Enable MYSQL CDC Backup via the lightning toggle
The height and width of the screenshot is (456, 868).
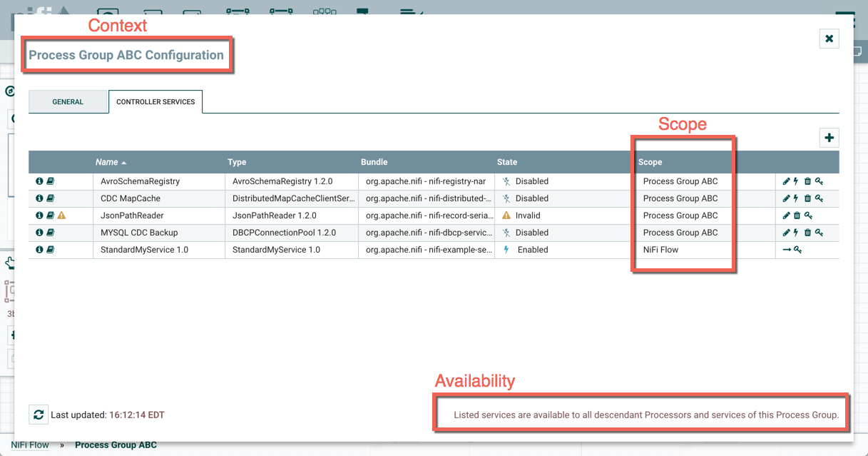point(795,233)
